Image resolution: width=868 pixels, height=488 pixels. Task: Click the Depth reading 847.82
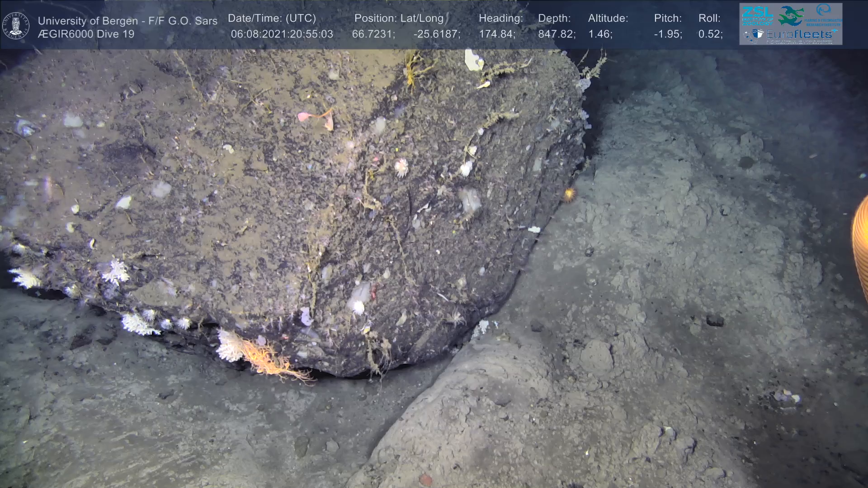pos(557,34)
